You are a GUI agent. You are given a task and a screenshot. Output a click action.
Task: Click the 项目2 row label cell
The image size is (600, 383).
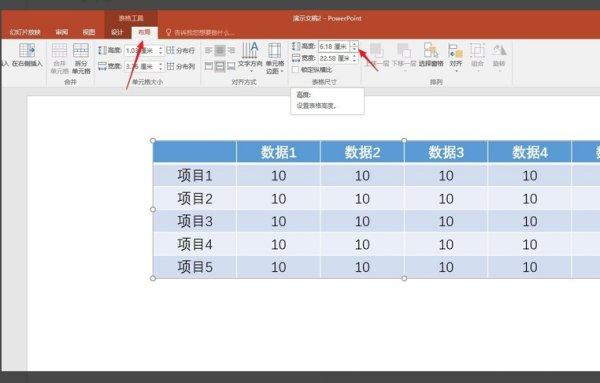click(194, 198)
